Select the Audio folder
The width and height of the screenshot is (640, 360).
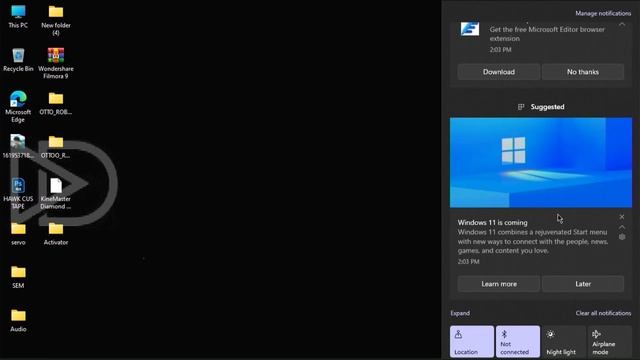pos(18,320)
